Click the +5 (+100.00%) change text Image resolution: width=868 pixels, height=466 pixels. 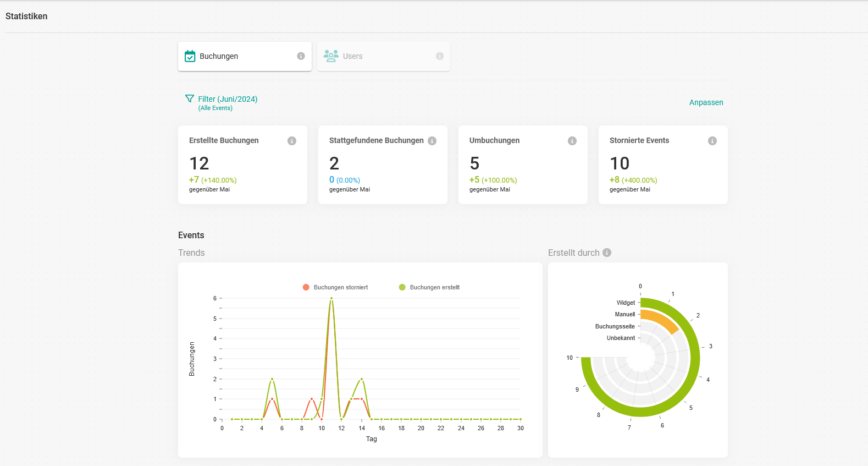493,180
